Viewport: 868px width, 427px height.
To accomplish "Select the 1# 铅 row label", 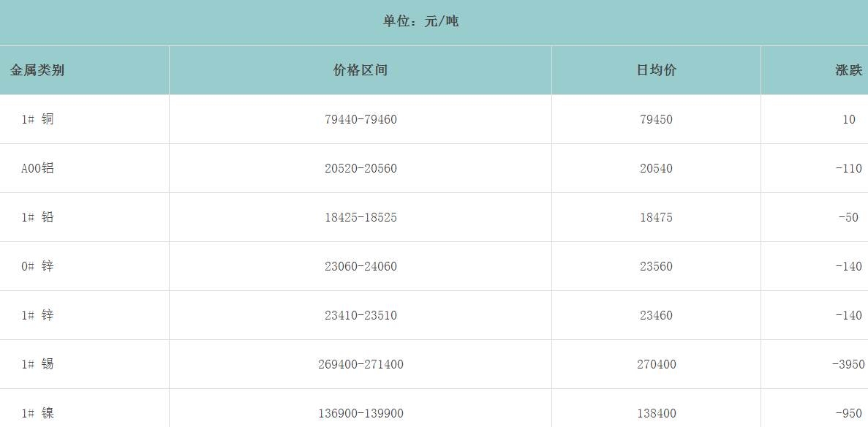I will [x=37, y=217].
